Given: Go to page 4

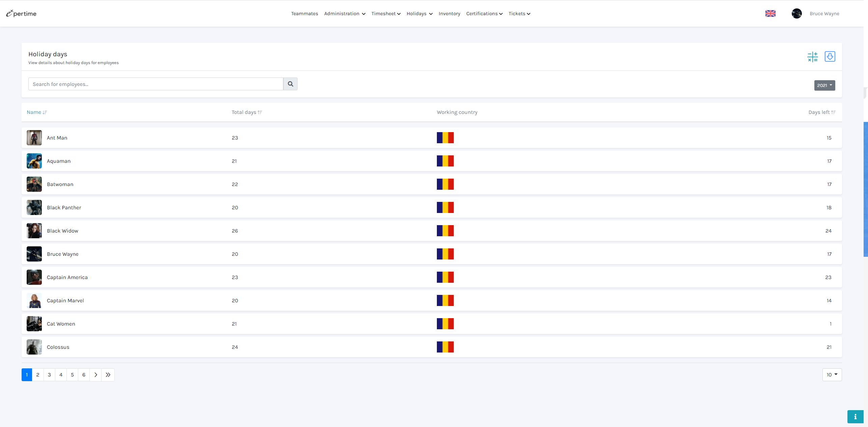Looking at the screenshot, I should pyautogui.click(x=61, y=375).
